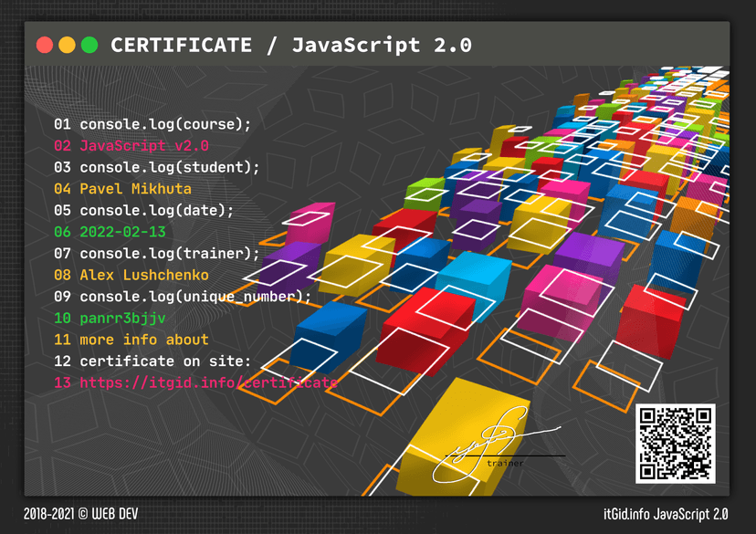Expand line 08 Alex Lushchenko
756x534 pixels.
134,275
